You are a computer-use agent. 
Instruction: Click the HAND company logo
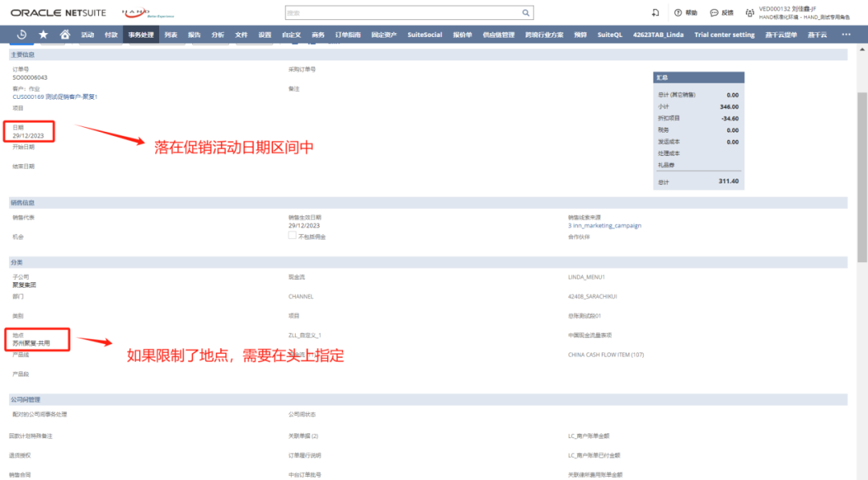[147, 13]
